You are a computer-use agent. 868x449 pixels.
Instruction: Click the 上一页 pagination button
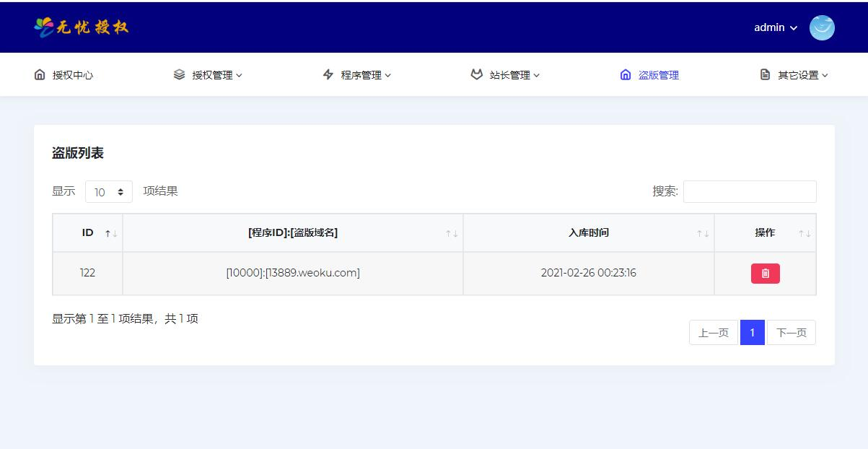[713, 332]
